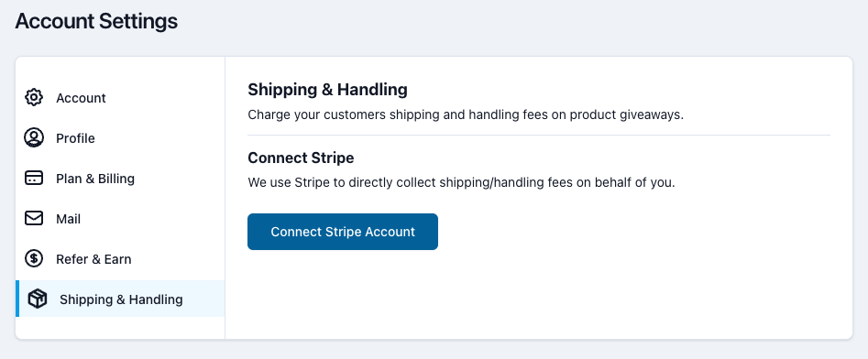Open the Account settings section
Screen dimensions: 868x359
point(81,98)
